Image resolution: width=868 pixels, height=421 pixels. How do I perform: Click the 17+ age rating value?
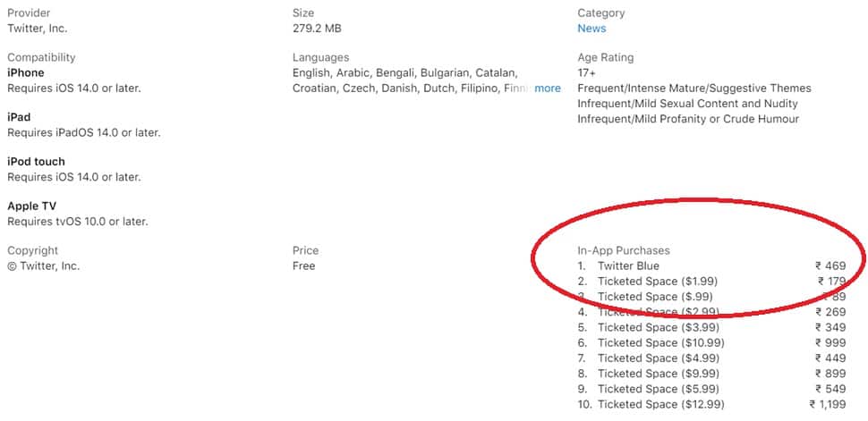586,73
